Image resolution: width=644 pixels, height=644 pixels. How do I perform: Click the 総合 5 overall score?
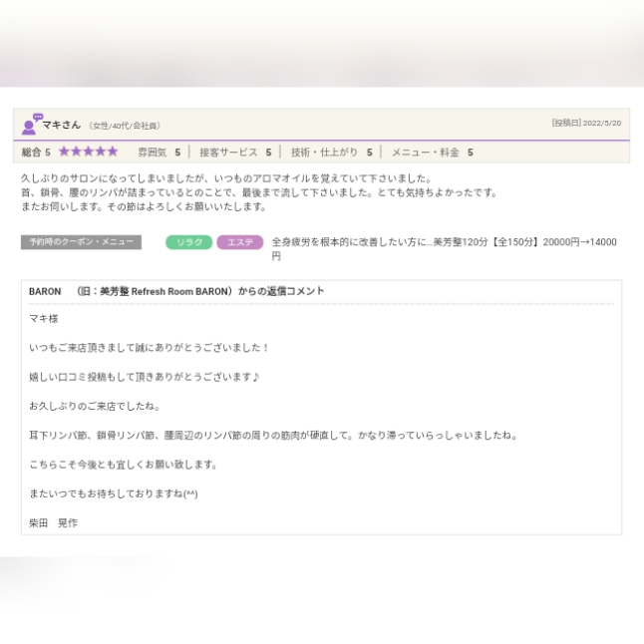click(x=36, y=153)
